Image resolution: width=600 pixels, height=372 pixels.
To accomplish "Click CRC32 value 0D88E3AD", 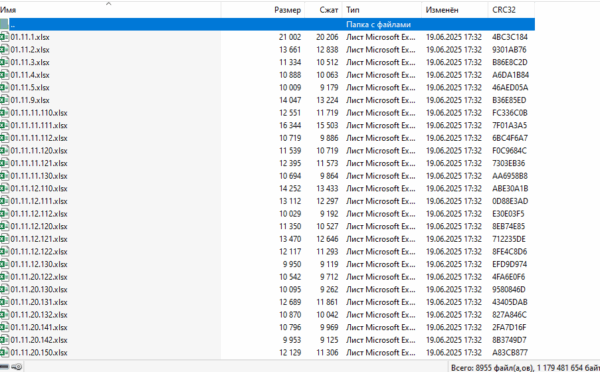I will 510,201.
